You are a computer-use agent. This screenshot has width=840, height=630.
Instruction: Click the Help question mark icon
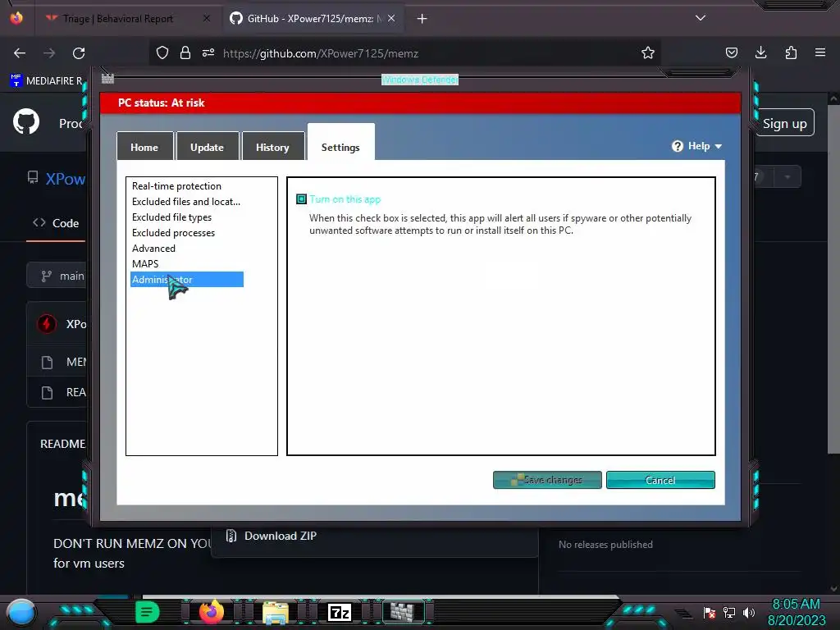coord(677,146)
